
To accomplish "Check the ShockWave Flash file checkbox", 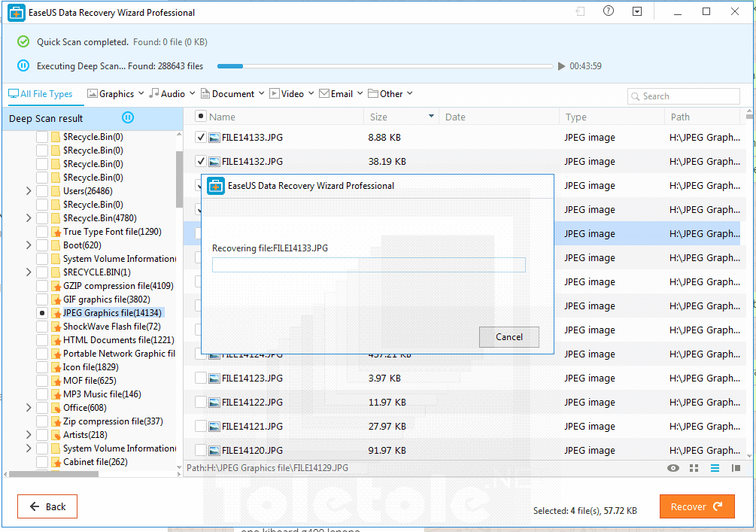I will [42, 327].
